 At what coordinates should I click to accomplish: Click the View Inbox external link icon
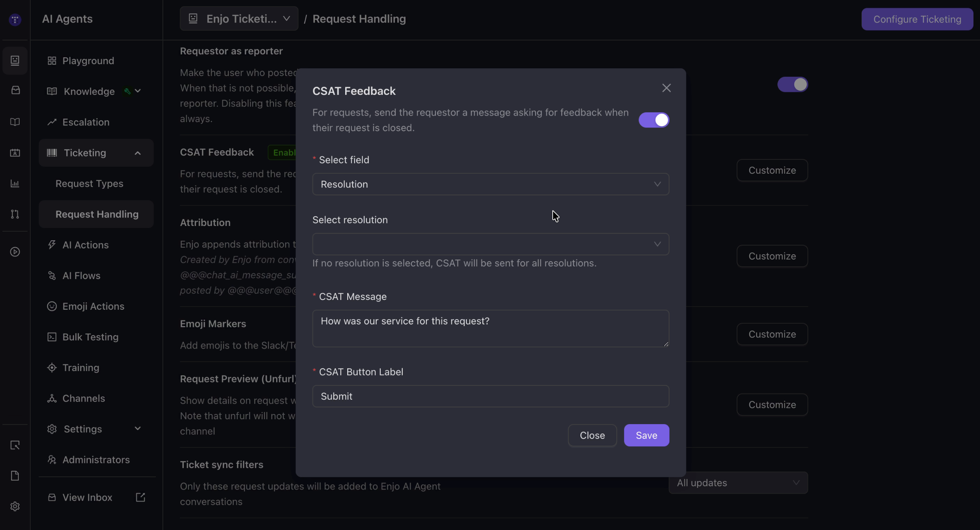[141, 497]
